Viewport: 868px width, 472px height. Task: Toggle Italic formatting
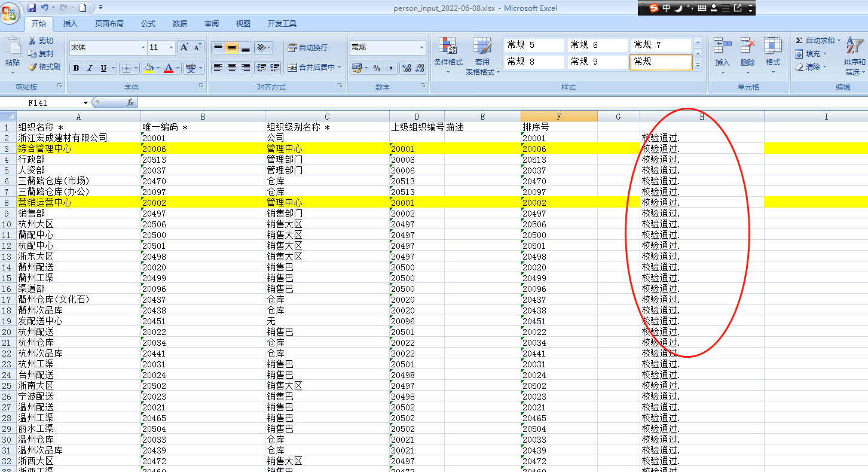click(90, 68)
